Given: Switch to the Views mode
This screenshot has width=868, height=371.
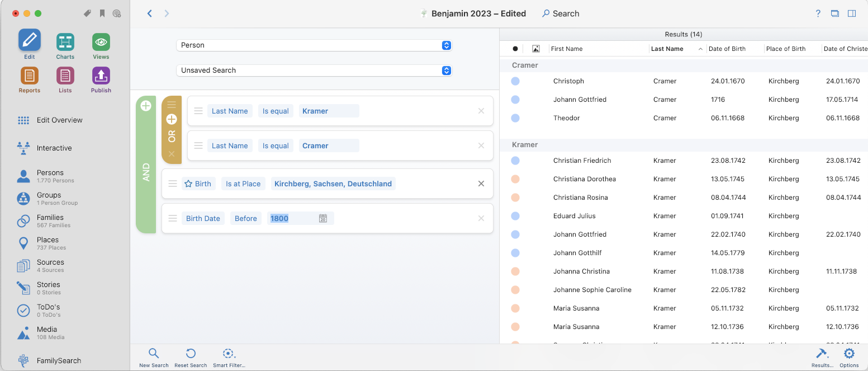Looking at the screenshot, I should (x=101, y=42).
